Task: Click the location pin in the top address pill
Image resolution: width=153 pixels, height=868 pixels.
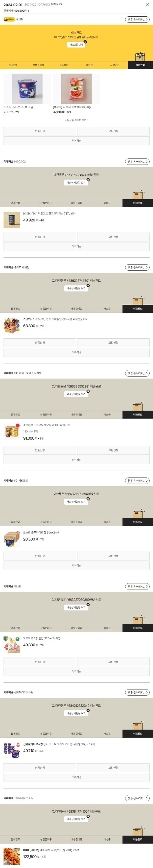Action: click(129, 20)
